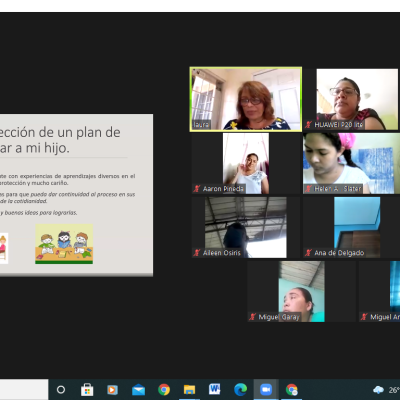
Task: Click slide text 'rotección y mucho cariño.'
Action: [x=34, y=183]
